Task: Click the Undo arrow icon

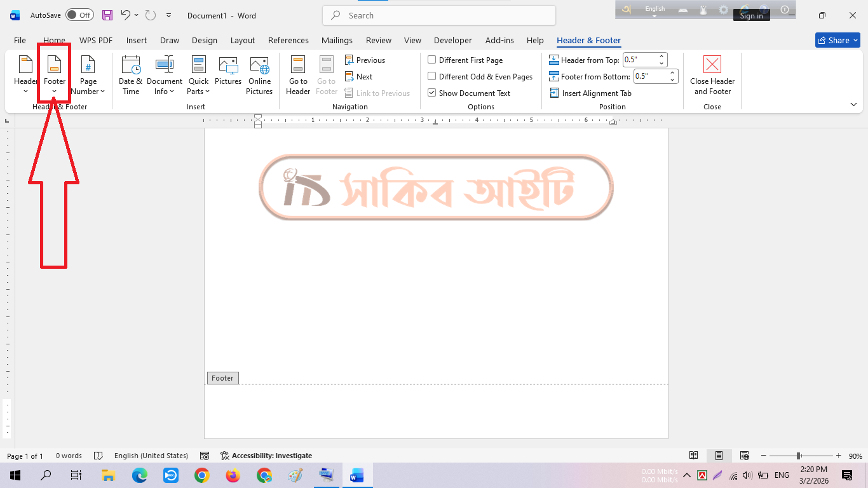Action: click(125, 15)
